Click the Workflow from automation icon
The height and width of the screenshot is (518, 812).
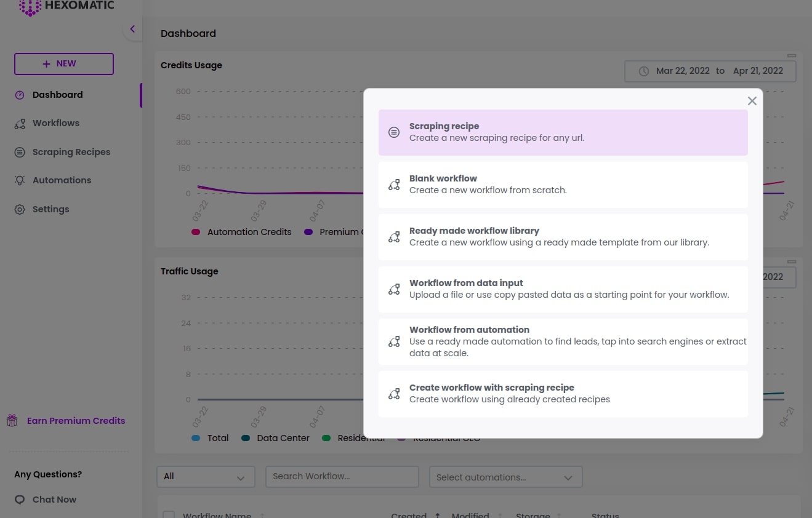(394, 341)
